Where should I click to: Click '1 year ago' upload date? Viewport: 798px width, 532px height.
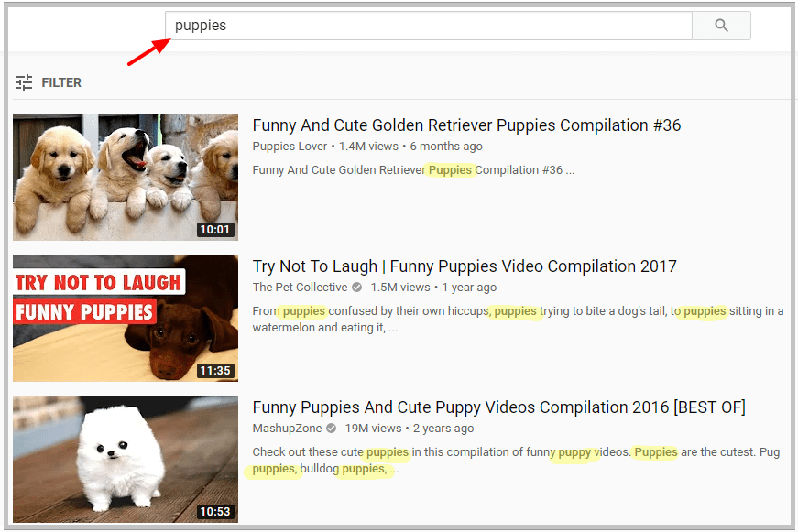(x=469, y=288)
